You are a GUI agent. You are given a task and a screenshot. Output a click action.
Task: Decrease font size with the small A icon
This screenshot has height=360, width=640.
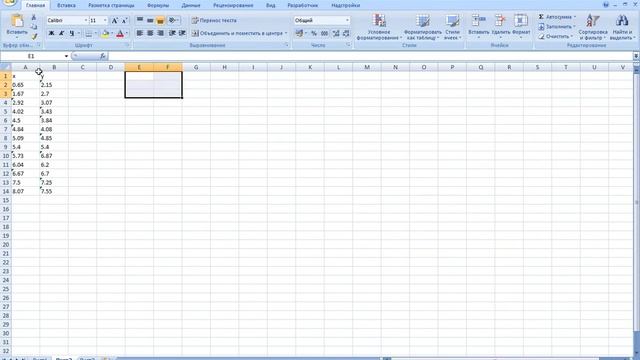point(124,20)
